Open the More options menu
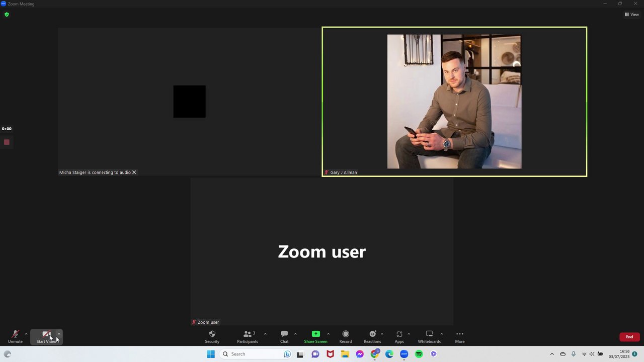 460,337
